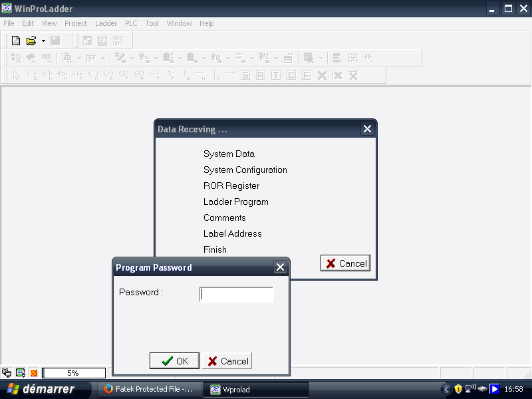Image resolution: width=532 pixels, height=399 pixels.
Task: Click the 'ROR Register' line
Action: [x=231, y=186]
